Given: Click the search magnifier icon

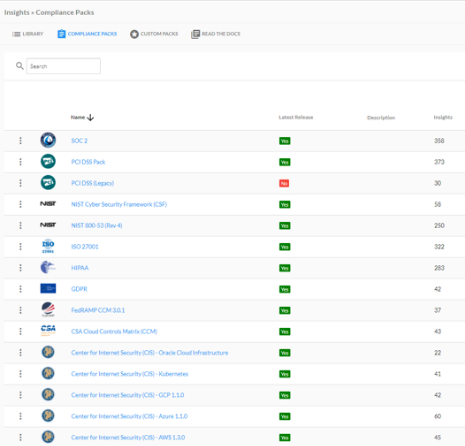Looking at the screenshot, I should click(20, 66).
